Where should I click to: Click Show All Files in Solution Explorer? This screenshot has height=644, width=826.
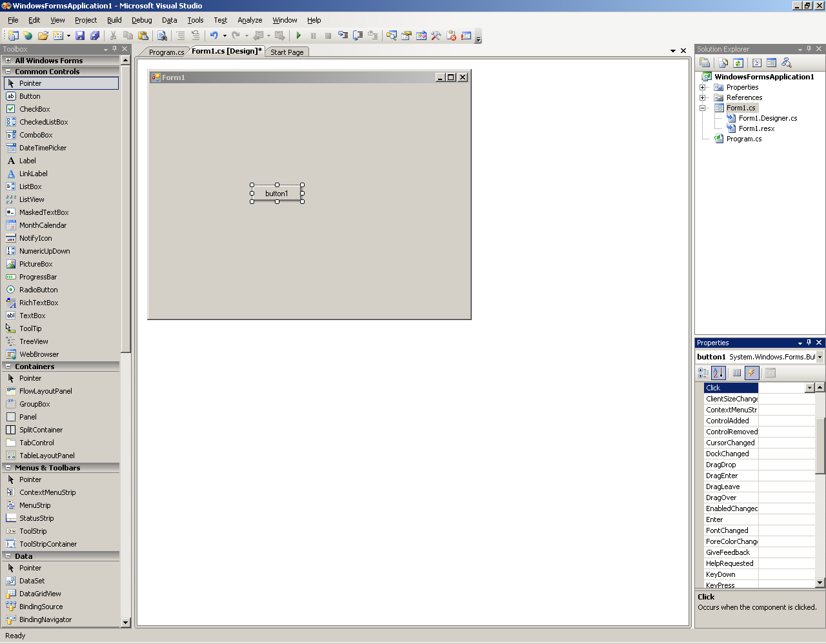(x=723, y=63)
